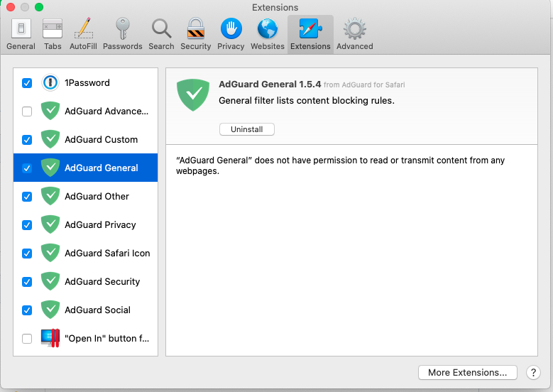The height and width of the screenshot is (392, 553).
Task: Click large AdGuard shield in detail pane
Action: 193,95
